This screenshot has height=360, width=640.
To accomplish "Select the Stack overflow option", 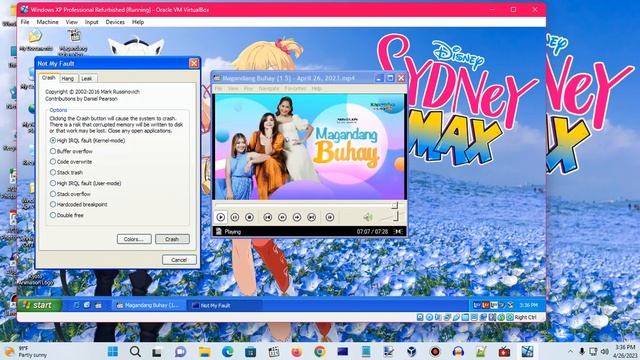I will coord(70,194).
